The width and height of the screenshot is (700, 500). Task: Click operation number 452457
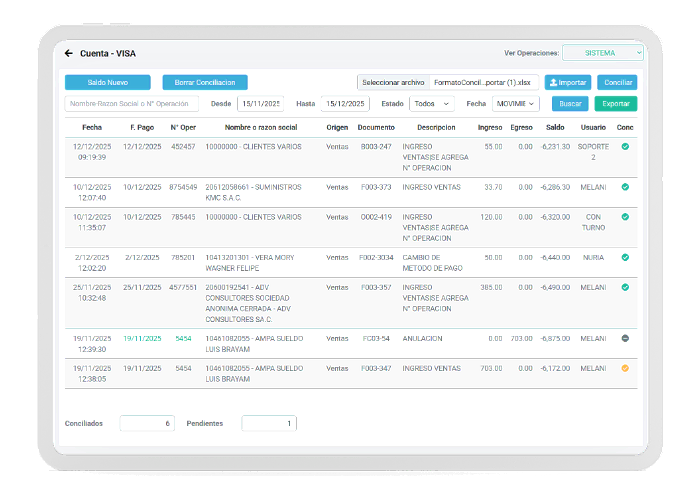(x=183, y=146)
